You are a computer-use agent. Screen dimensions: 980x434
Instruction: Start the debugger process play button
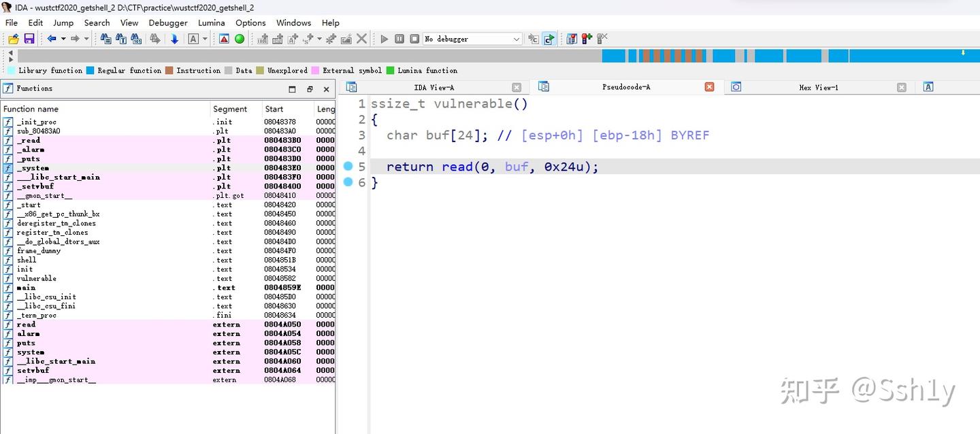point(385,39)
